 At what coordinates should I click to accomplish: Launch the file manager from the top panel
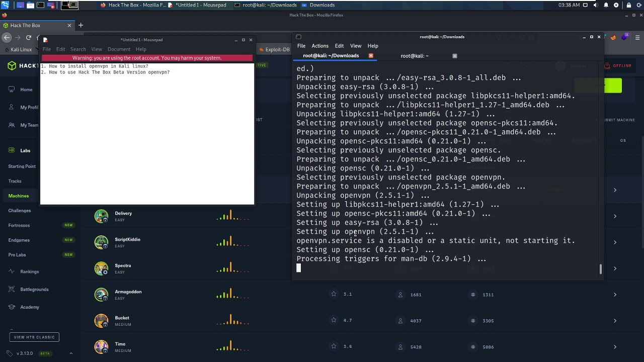pos(30,5)
